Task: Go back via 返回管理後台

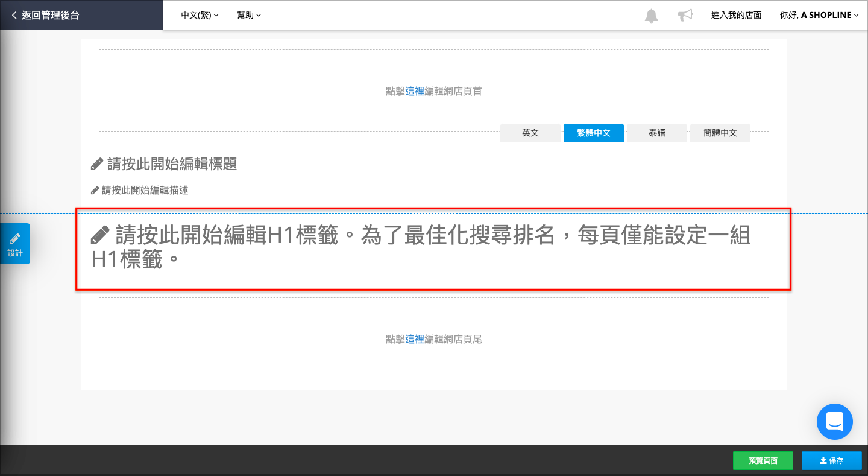Action: click(45, 15)
